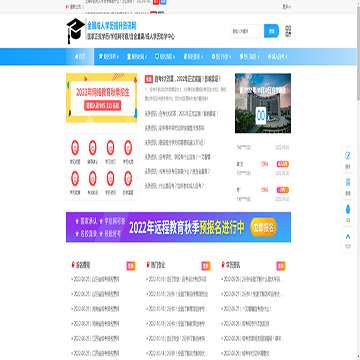Open the campus building image thumbnail
The width and height of the screenshot is (360, 360).
[263, 103]
